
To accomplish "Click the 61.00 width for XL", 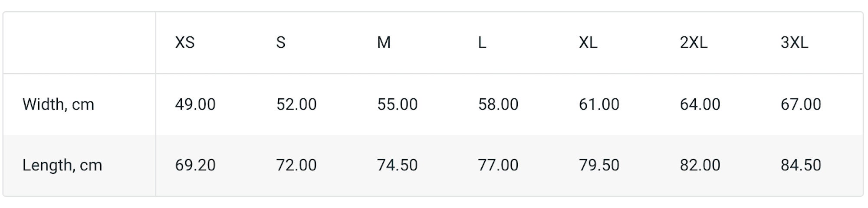I will click(599, 104).
